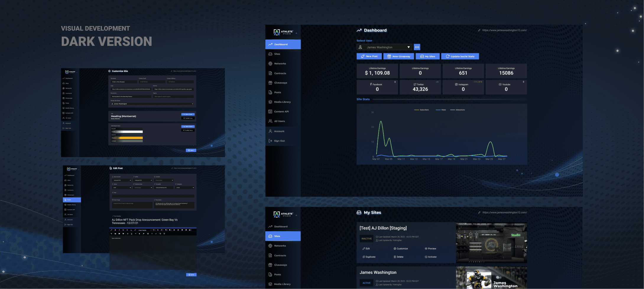Open Contract dropdown in Edit Post
This screenshot has height=289, width=644.
pos(164,180)
